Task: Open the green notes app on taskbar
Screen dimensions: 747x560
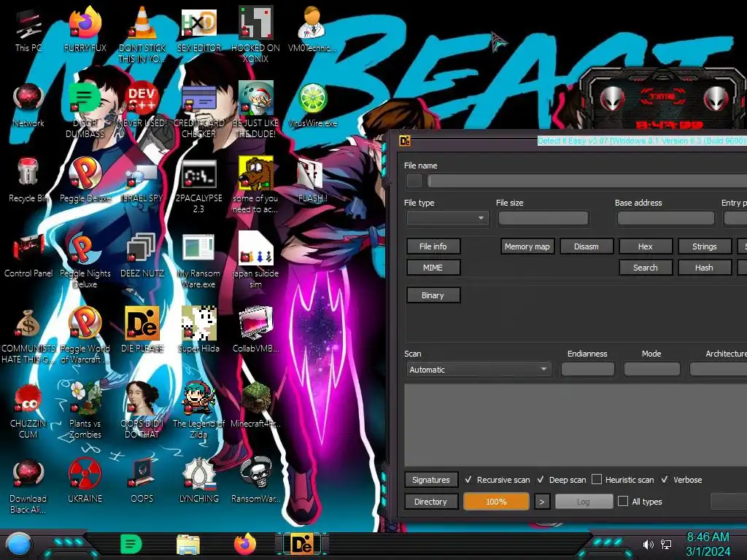Action: [131, 544]
